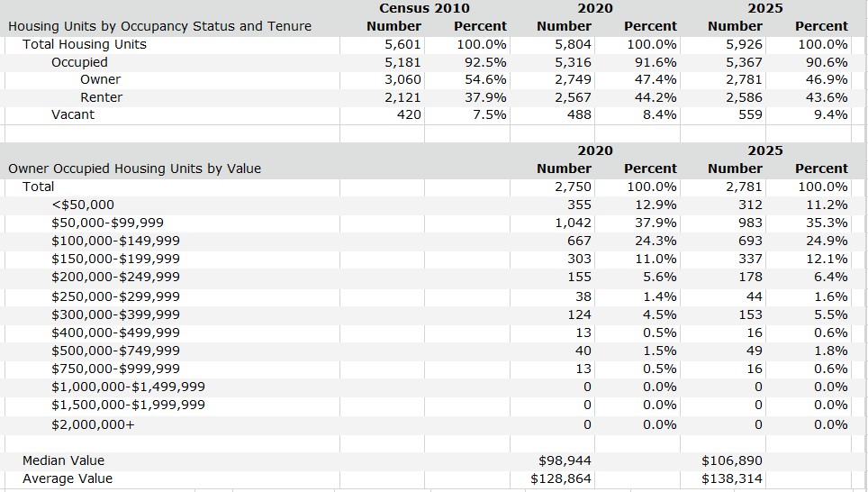
Task: Select the Occupied 2020 number 5,316
Action: coord(573,62)
